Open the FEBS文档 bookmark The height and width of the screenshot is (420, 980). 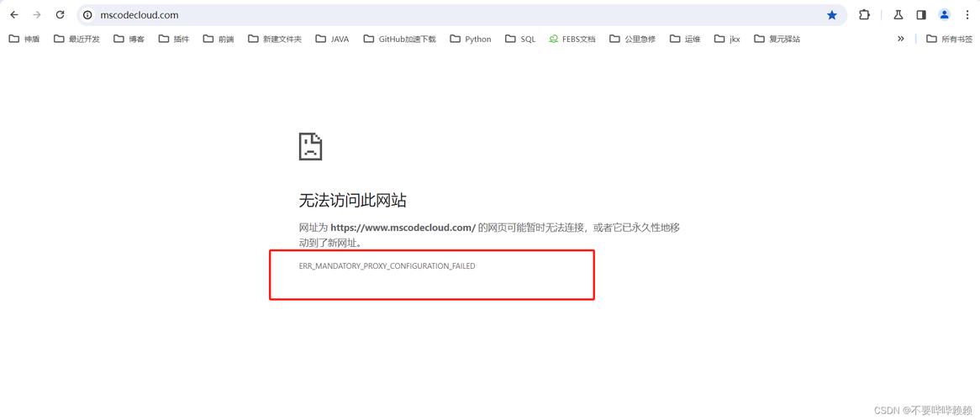(x=572, y=39)
